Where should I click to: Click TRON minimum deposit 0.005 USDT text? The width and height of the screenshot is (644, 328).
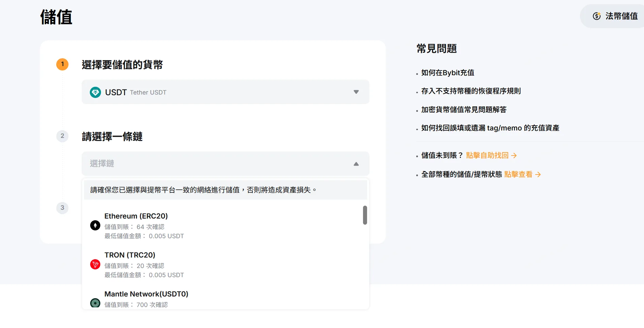click(144, 275)
